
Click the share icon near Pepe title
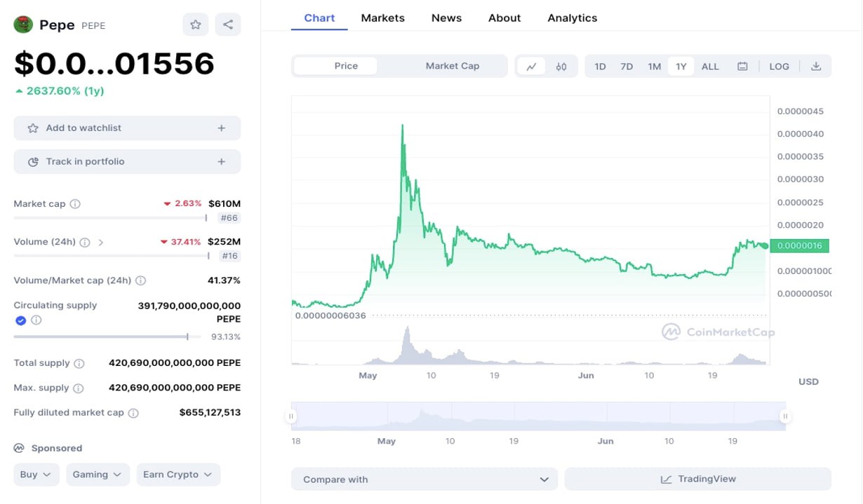pos(228,25)
